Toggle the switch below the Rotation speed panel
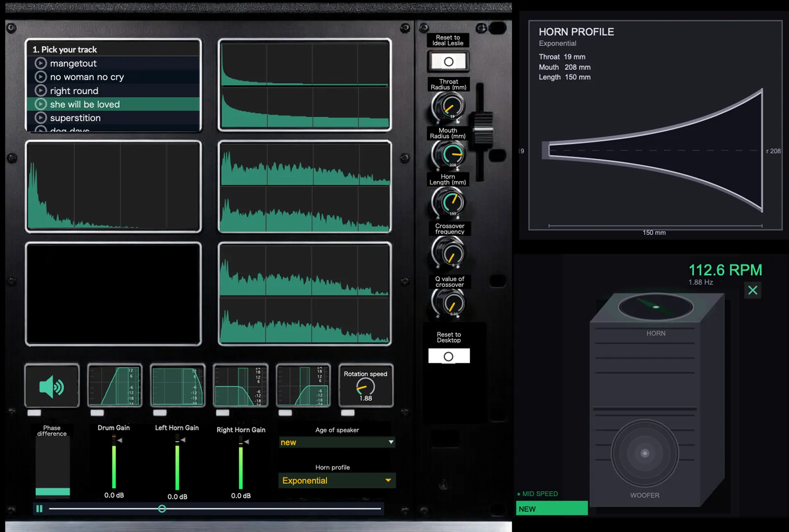 coord(347,413)
